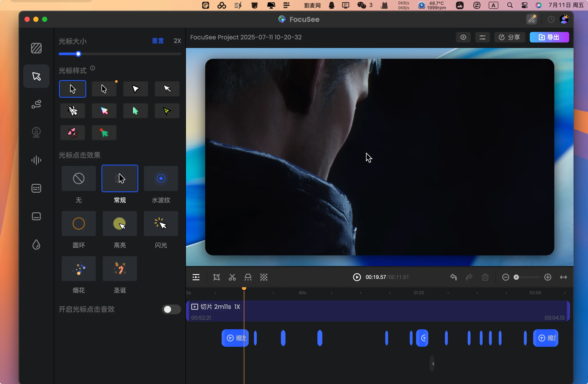This screenshot has height=384, width=588.
Task: Open the adjustment sliders settings menu
Action: [483, 37]
